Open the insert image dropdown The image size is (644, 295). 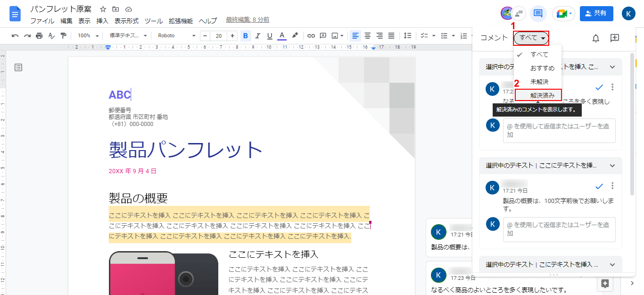tap(338, 35)
